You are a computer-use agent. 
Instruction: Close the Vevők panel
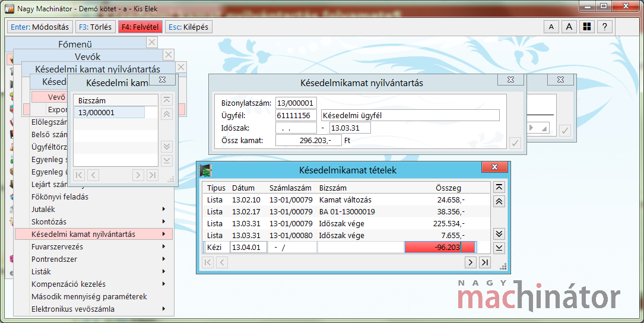[x=169, y=55]
